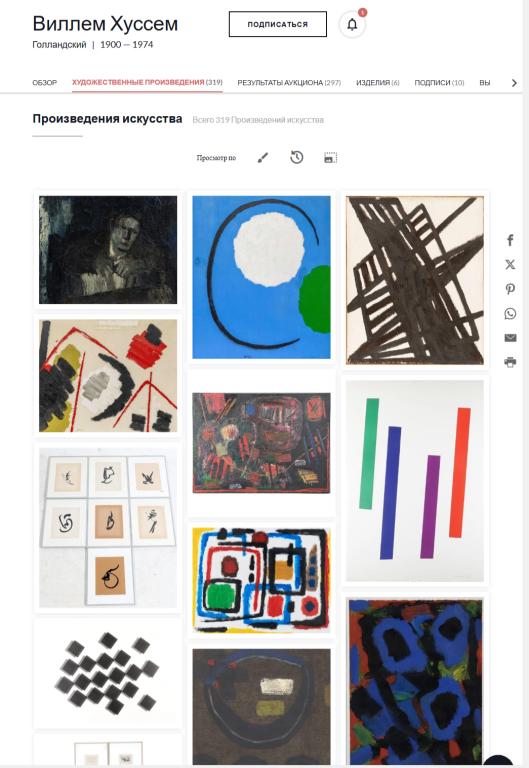Expand tabs with right chevron arrow
Viewport: 529px width, 768px height.
coord(514,83)
